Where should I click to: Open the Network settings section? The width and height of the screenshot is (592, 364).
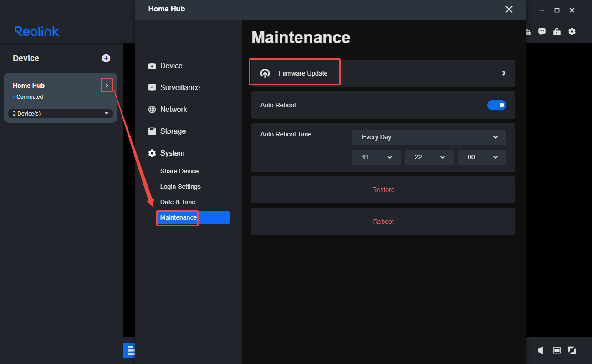pyautogui.click(x=172, y=109)
